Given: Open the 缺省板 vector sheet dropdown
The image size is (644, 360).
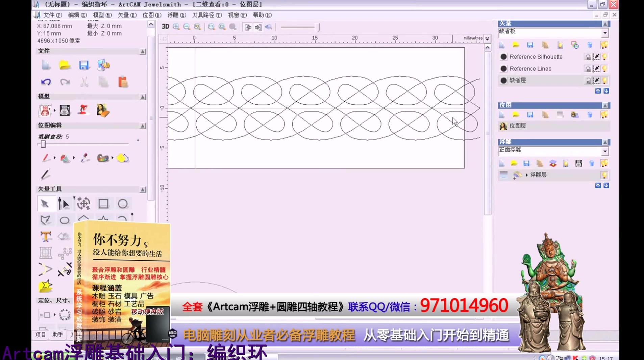Looking at the screenshot, I should 605,33.
